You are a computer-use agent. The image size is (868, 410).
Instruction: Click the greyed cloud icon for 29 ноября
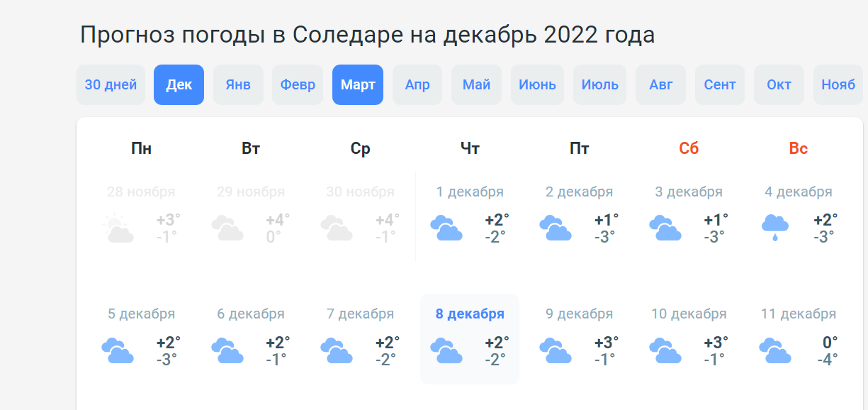pyautogui.click(x=227, y=228)
